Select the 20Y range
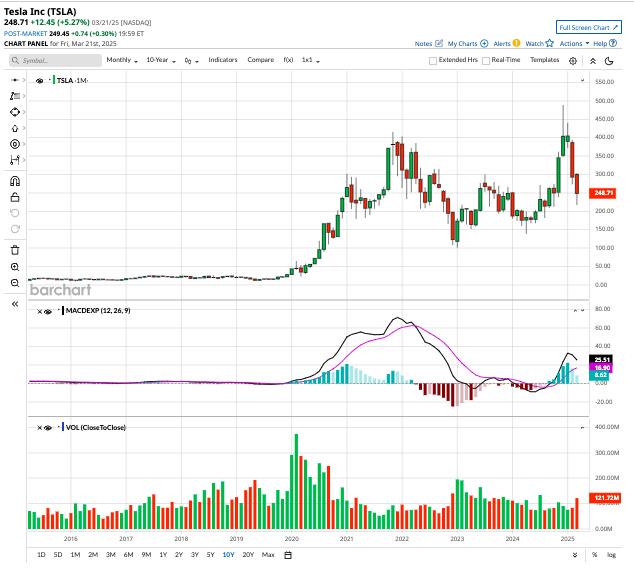The image size is (634, 569). [x=248, y=555]
